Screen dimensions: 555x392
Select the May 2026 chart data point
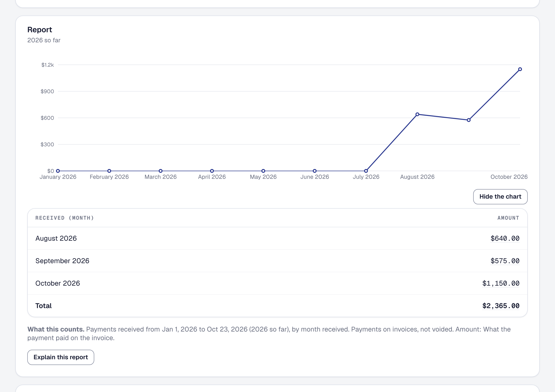[x=263, y=171]
